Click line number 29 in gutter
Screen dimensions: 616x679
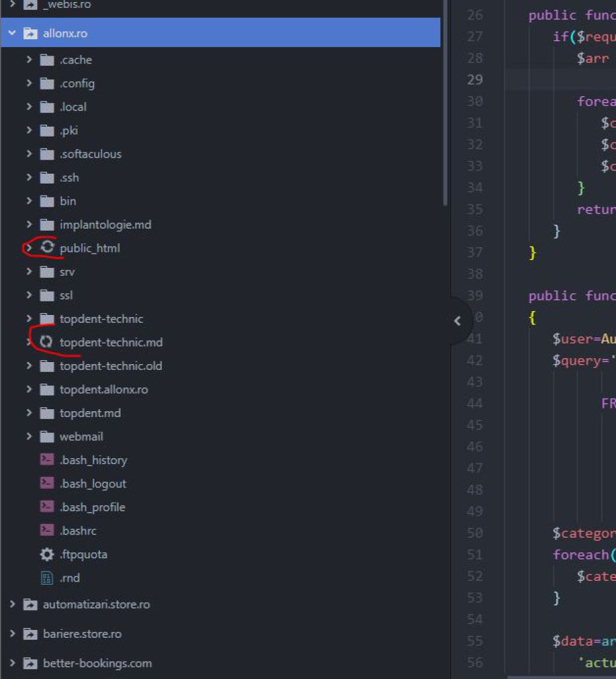point(475,80)
